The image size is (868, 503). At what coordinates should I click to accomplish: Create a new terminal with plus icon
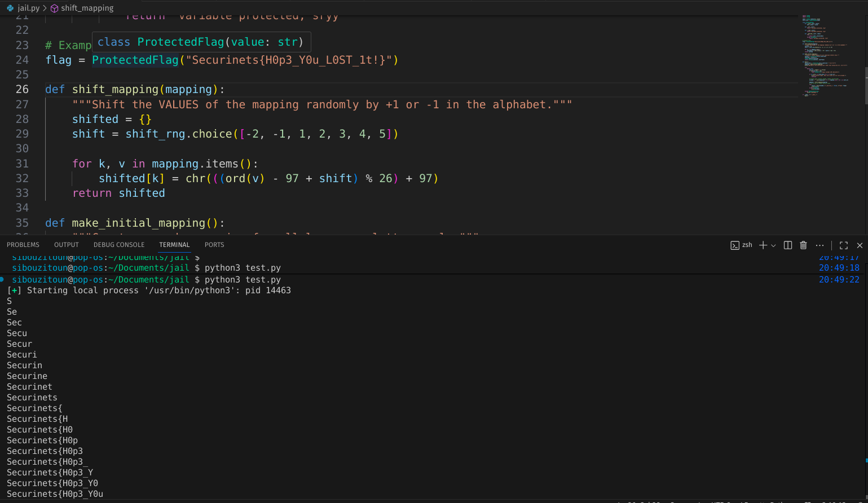(763, 245)
